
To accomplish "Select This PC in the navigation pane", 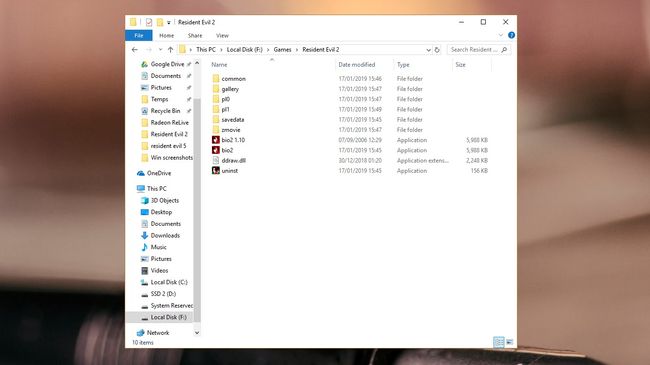I will 157,189.
